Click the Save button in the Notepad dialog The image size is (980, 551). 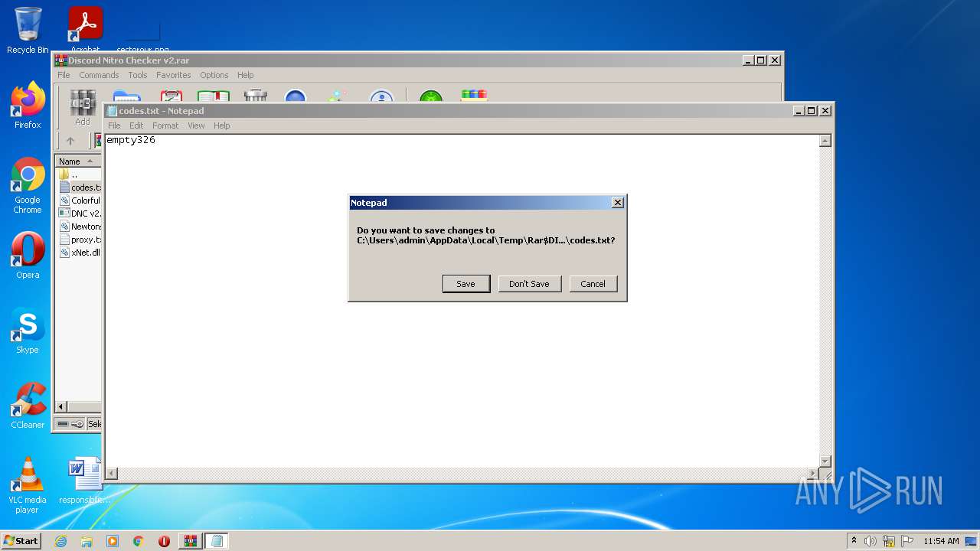pyautogui.click(x=465, y=284)
